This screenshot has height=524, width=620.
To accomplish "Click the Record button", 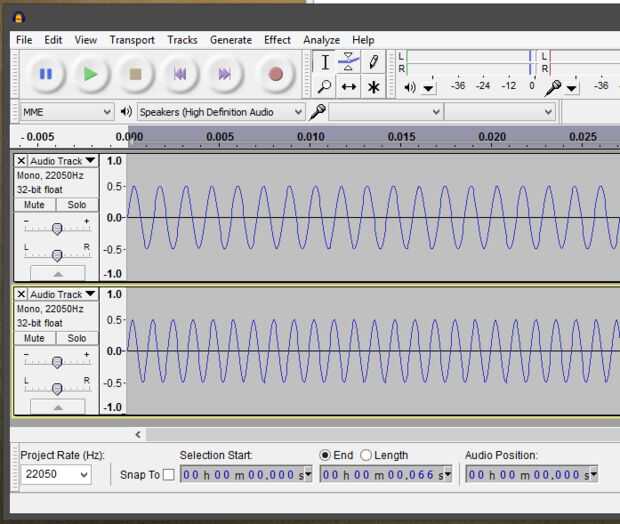I will point(275,73).
